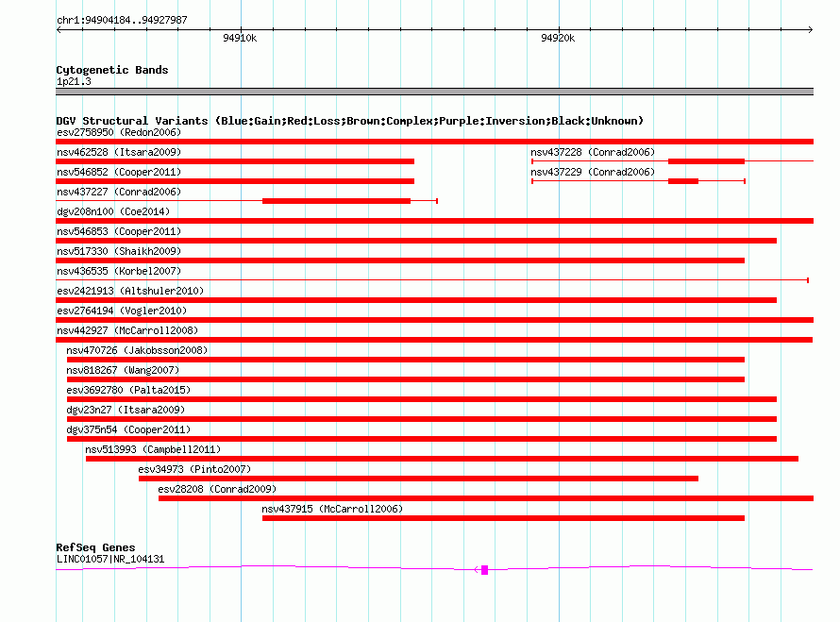Open the nsv818267 (Wang2007) variant
840x622 pixels.
tap(406, 379)
